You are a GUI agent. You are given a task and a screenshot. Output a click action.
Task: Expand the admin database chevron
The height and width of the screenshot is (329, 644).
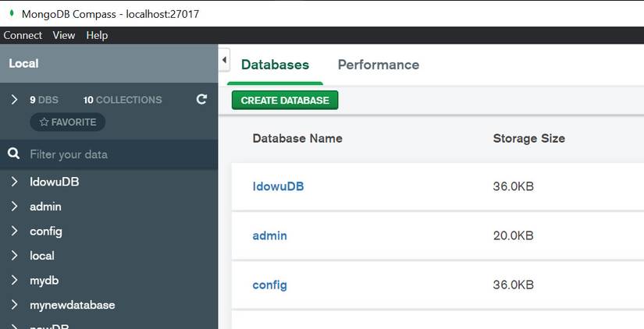tap(14, 207)
